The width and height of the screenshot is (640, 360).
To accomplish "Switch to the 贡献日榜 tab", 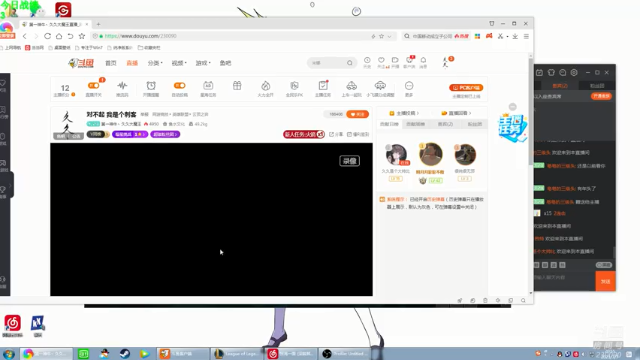I will tap(389, 124).
